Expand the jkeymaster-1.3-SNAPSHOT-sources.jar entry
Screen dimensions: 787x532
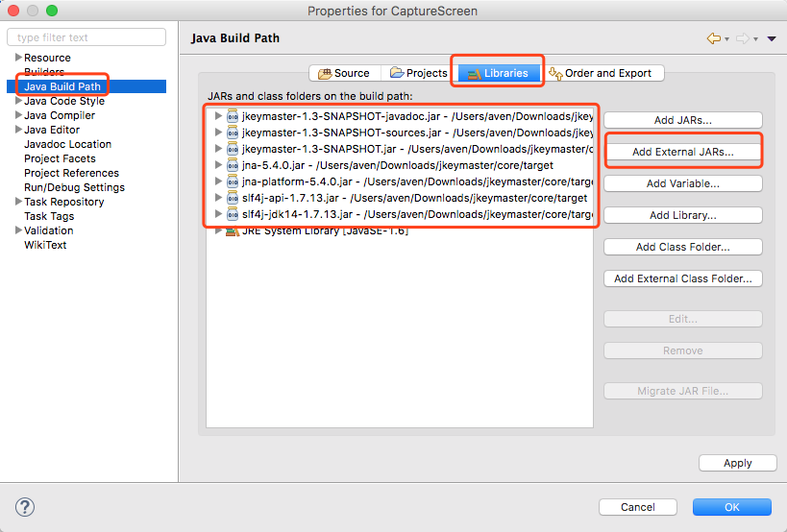pos(218,133)
